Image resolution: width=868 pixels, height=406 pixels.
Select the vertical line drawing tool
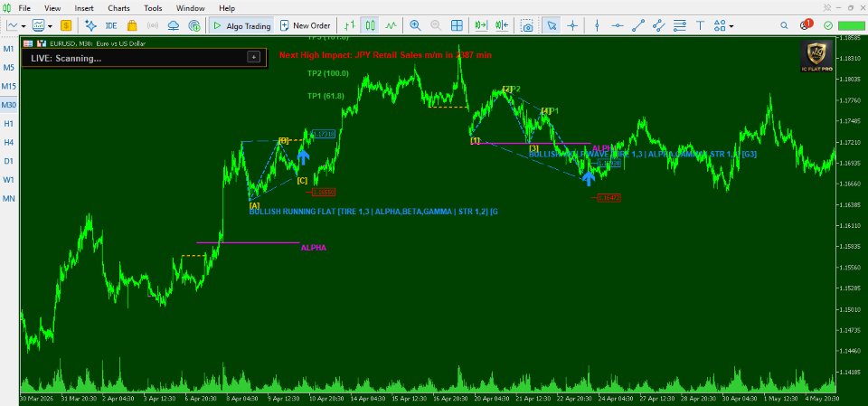point(597,25)
